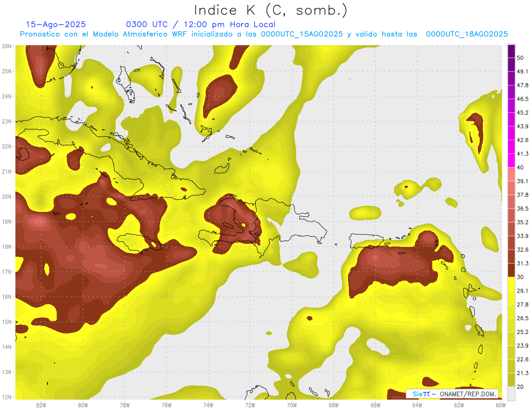
Task: Click the '24N' latitude label
Action: click(6, 96)
